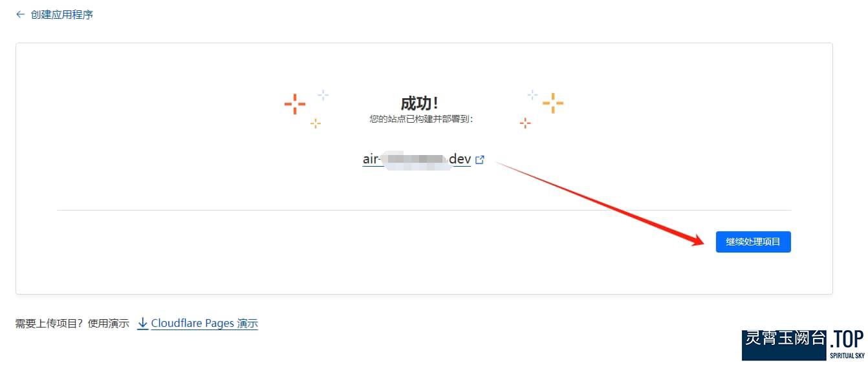Click the blurred middle part of the domain
Screen dimensions: 868x365
tap(416, 160)
